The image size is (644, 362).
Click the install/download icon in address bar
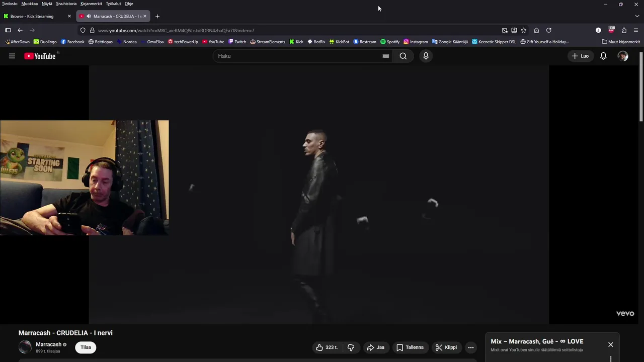(x=514, y=30)
